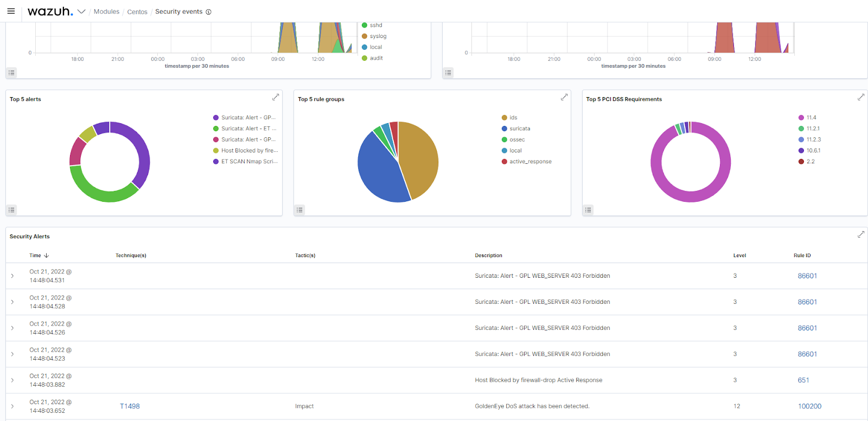The height and width of the screenshot is (421, 868).
Task: Expand alert row at 14:48:04.523
Action: [12, 354]
